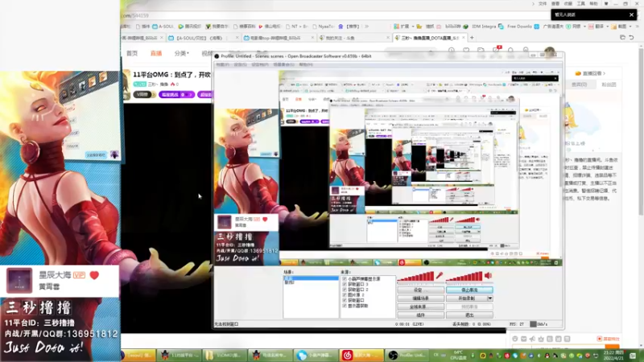Viewport: 644px width, 362px height.
Task: Click the emoji icon in the chat toolbar
Action: [515, 339]
